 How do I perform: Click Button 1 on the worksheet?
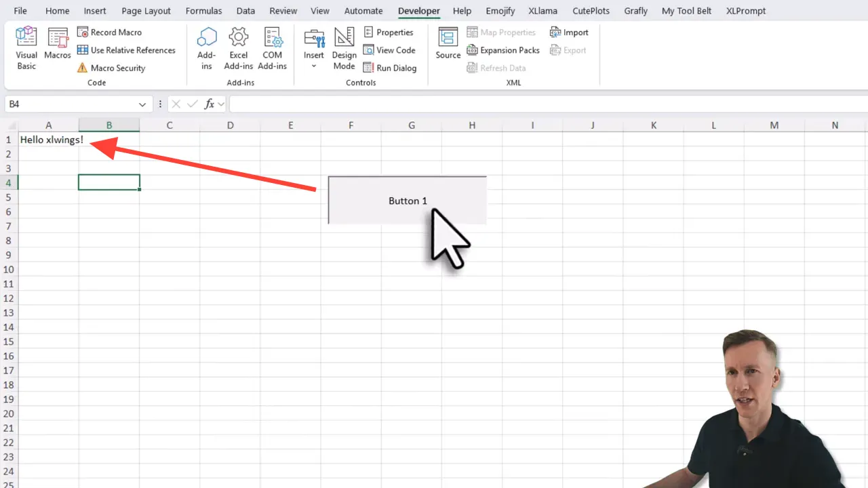point(407,201)
